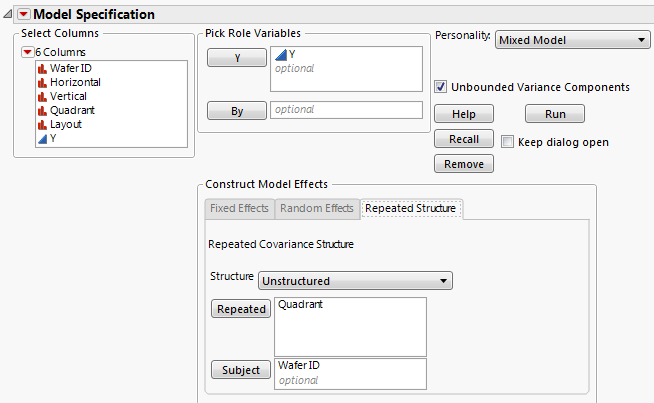The width and height of the screenshot is (654, 403).
Task: Select Wafer ID in the Subject box
Action: pyautogui.click(x=300, y=366)
